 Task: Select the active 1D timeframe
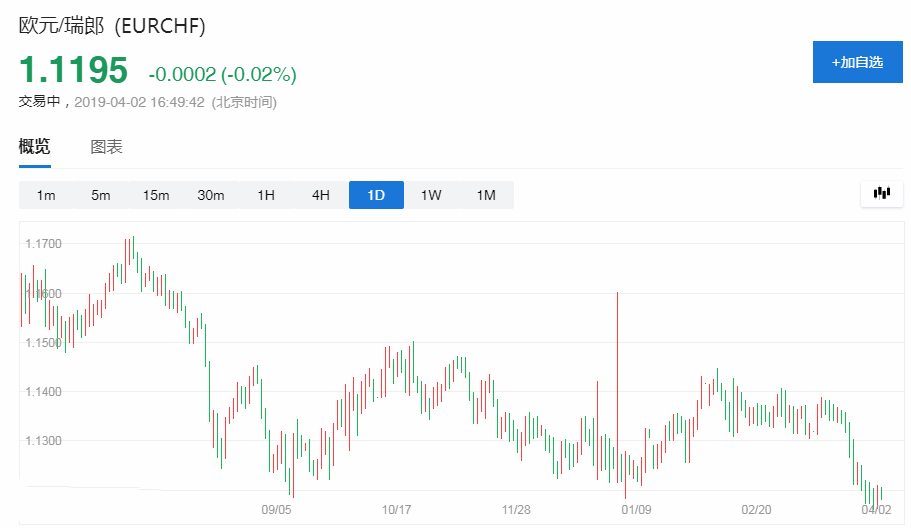[376, 195]
